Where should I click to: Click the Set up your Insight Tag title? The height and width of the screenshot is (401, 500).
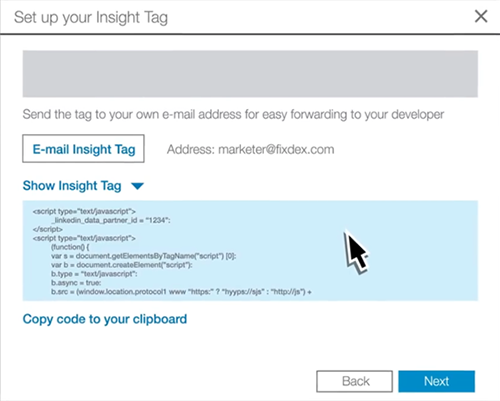91,17
